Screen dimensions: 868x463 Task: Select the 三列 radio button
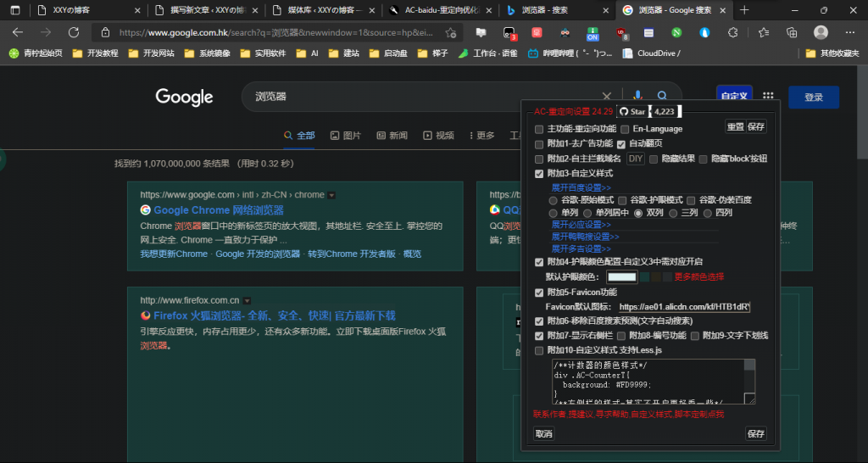point(675,213)
